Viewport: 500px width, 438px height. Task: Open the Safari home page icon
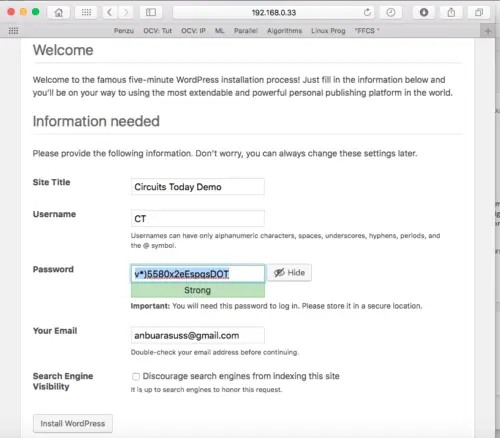59,12
